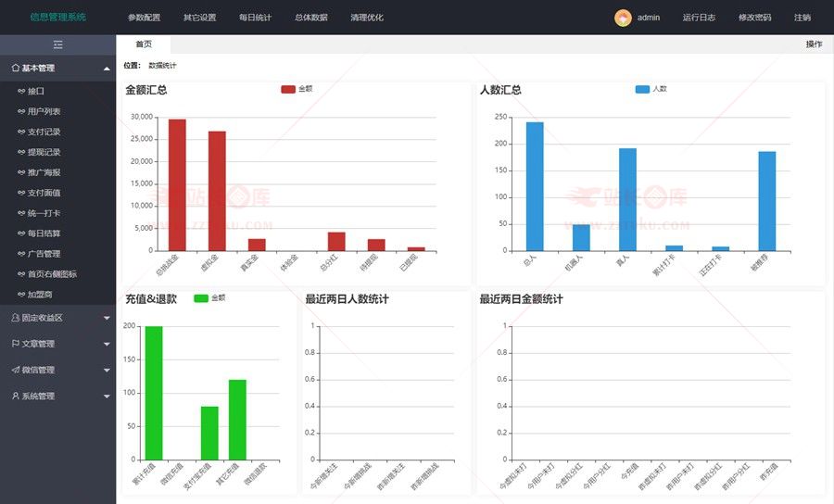Click the home icon beside 基本管理
This screenshot has width=834, height=504.
(15, 69)
